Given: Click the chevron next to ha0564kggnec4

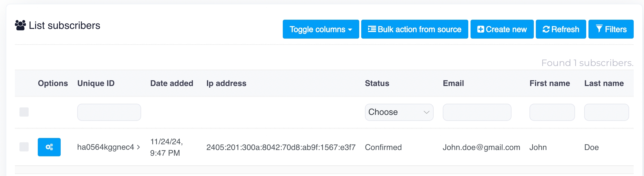Looking at the screenshot, I should point(139,147).
